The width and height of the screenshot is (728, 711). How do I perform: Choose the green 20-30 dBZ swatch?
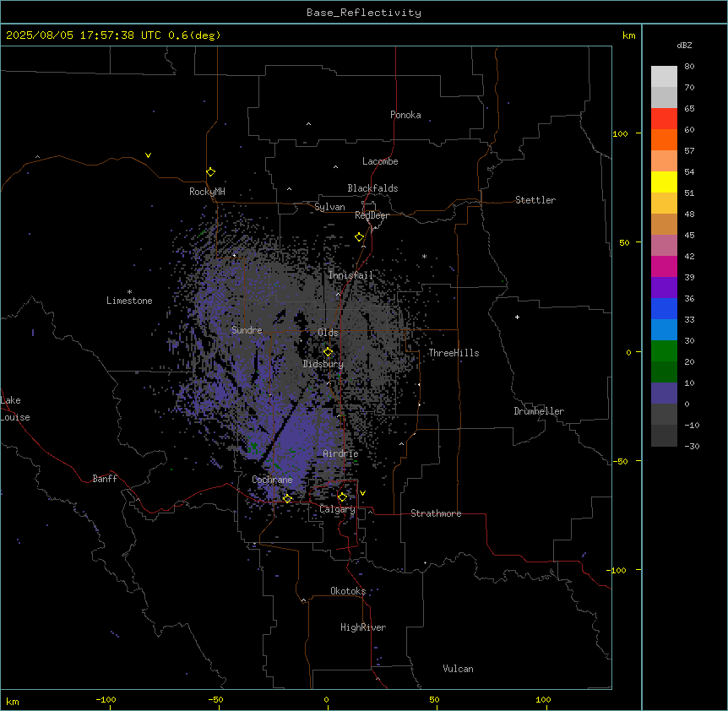point(664,351)
